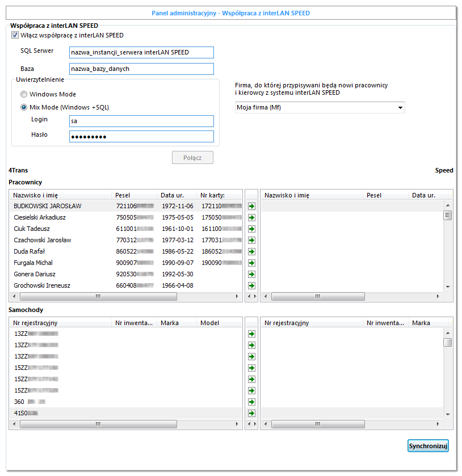Click into the Login field

pos(141,121)
